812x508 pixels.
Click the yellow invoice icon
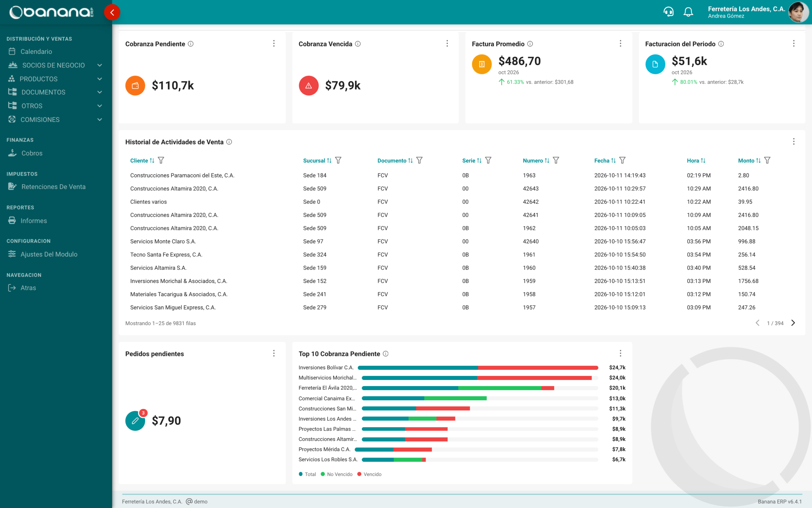point(481,64)
